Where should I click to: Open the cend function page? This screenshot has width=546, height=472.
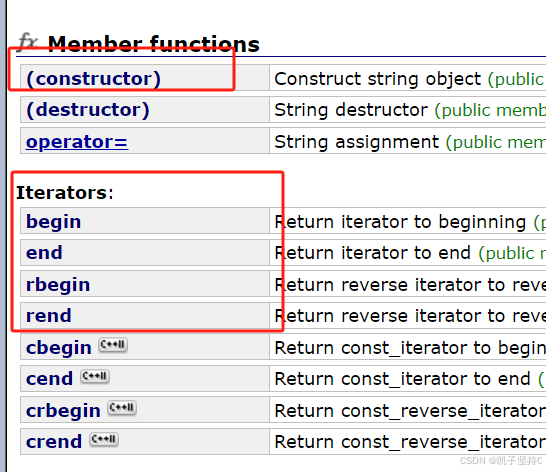(x=49, y=379)
